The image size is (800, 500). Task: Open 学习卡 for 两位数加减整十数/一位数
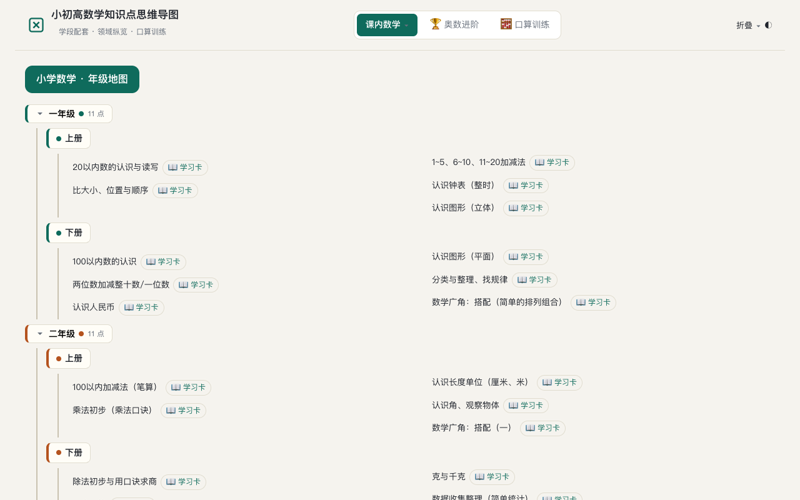pos(196,285)
